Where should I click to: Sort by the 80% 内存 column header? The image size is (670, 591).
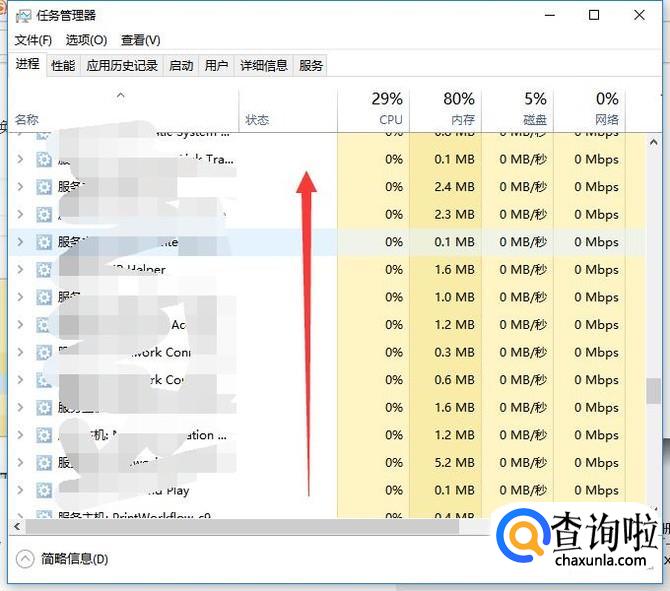click(445, 110)
